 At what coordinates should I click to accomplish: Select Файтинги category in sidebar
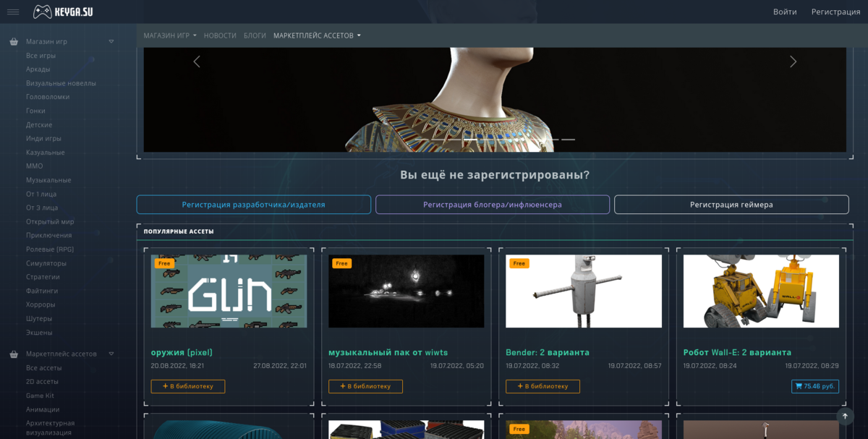click(x=42, y=291)
